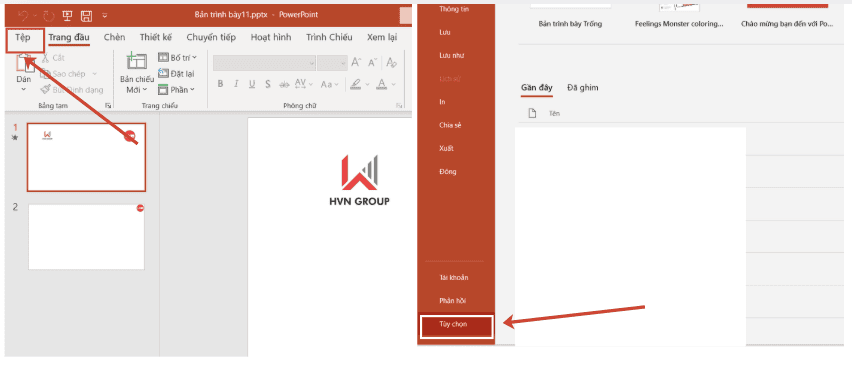Expand the Dán paste options arrow

[23, 90]
